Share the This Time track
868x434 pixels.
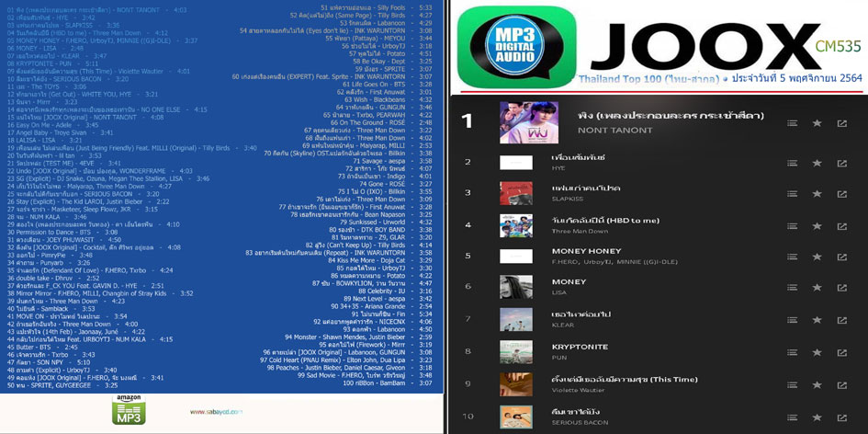pyautogui.click(x=842, y=384)
